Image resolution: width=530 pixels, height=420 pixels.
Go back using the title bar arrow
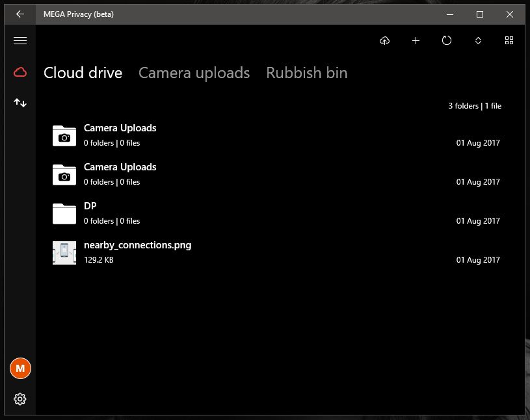tap(20, 14)
